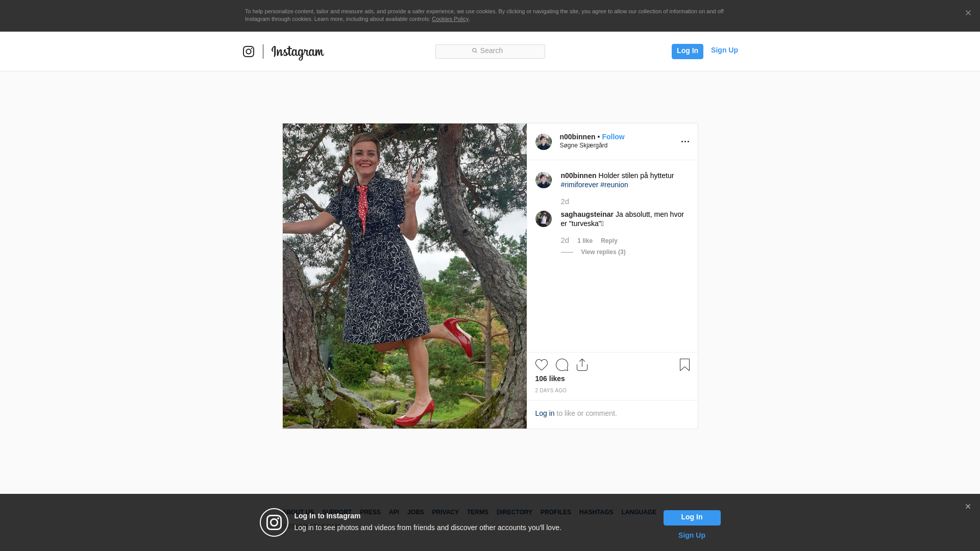Click the comment speech bubble icon
Screen dimensions: 980x551
[x=561, y=365]
